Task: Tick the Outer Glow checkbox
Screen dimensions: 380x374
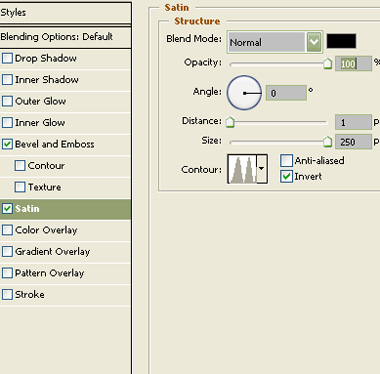Action: [x=7, y=101]
